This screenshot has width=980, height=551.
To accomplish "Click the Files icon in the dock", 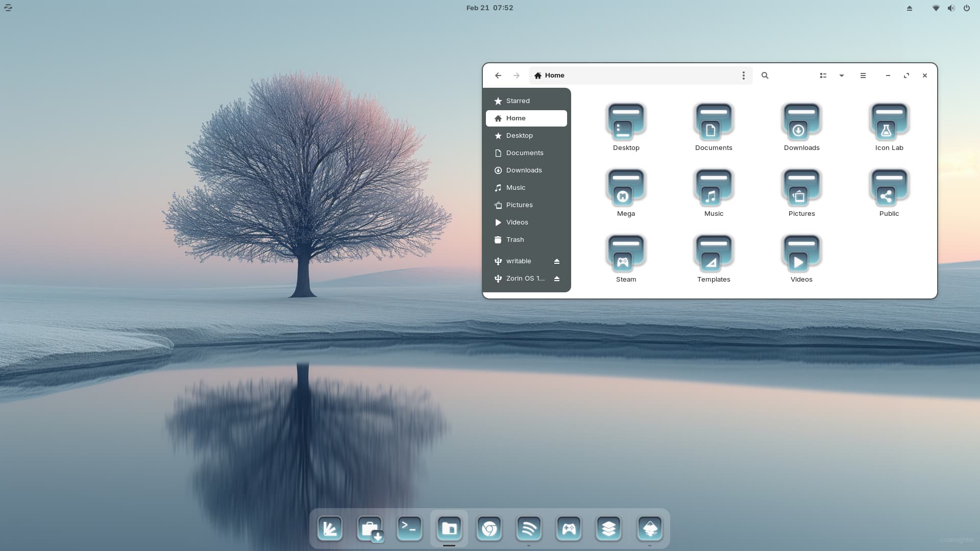I will pyautogui.click(x=449, y=529).
